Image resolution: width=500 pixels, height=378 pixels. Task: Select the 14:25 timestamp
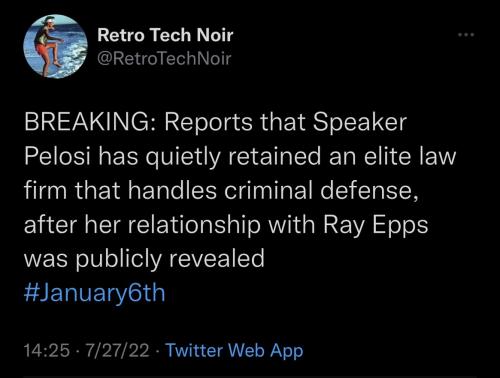[x=47, y=351]
